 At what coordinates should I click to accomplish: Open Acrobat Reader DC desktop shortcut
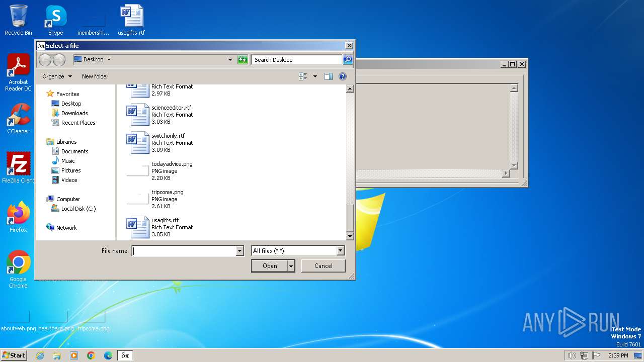pos(18,72)
